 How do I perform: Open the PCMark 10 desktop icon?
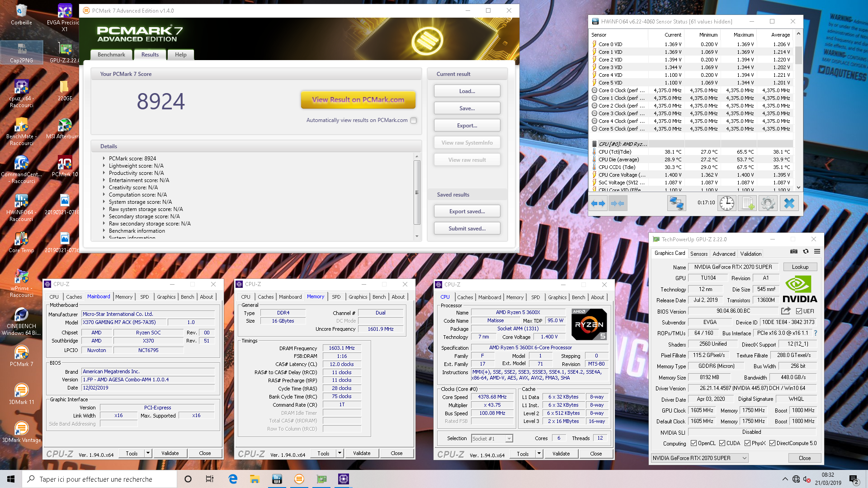pyautogui.click(x=65, y=166)
